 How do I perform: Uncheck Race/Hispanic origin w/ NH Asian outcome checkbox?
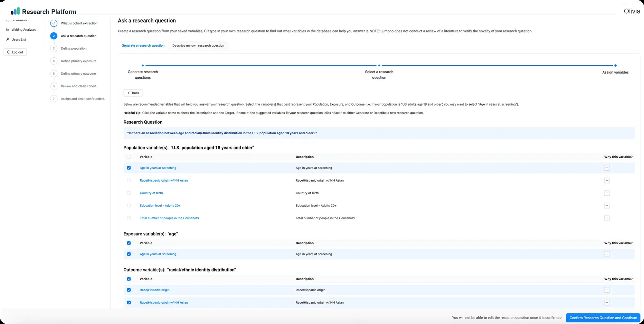pos(129,302)
